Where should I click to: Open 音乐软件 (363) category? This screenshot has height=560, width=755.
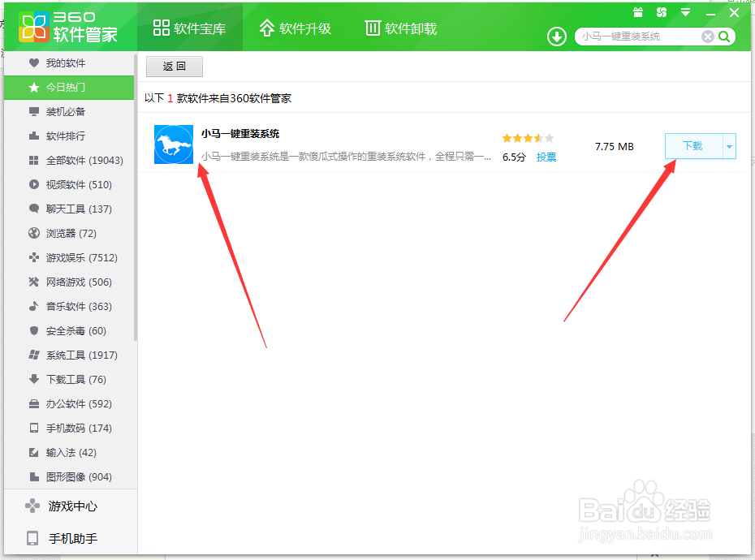tap(69, 306)
